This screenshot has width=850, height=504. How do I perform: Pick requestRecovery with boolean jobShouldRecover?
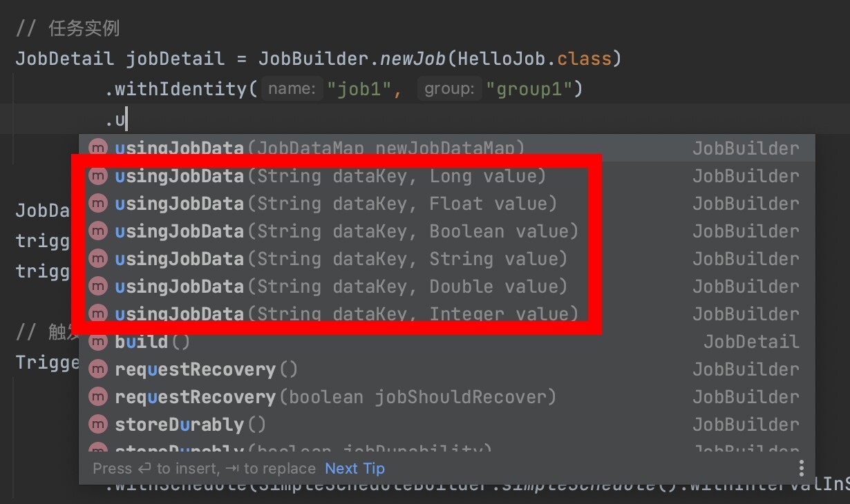click(335, 397)
